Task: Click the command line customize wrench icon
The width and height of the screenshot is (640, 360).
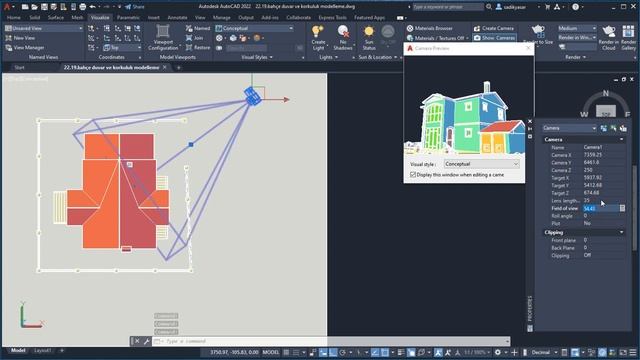Action: point(147,341)
